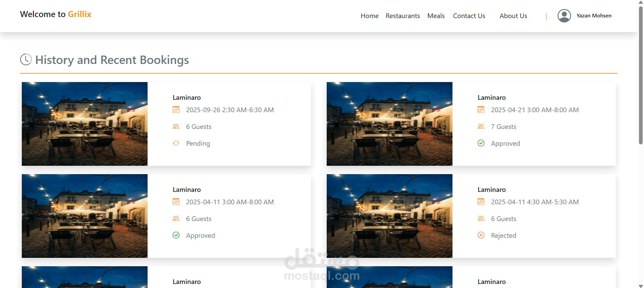Screen dimensions: 644x288
Task: Click the Welcome to Grillix logo
Action: point(56,14)
